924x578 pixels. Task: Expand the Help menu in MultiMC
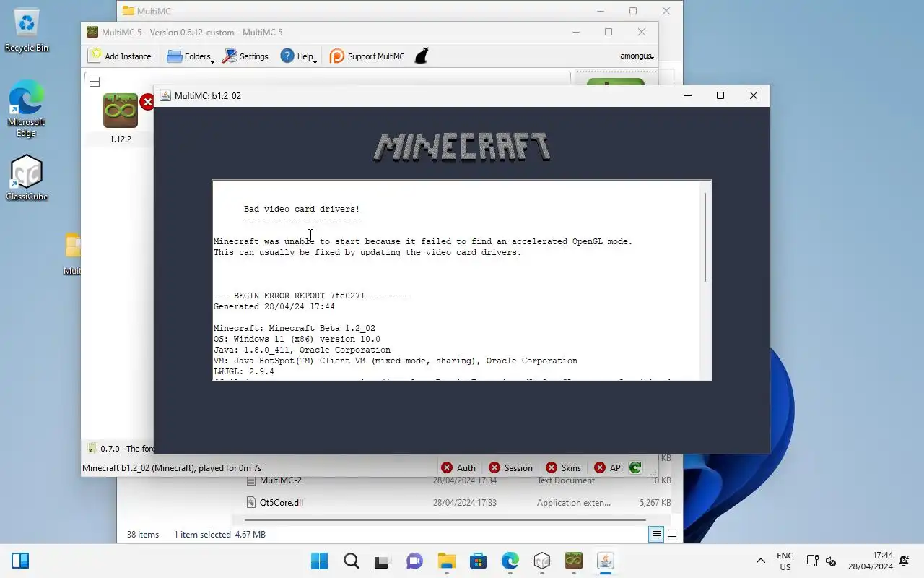click(x=299, y=56)
